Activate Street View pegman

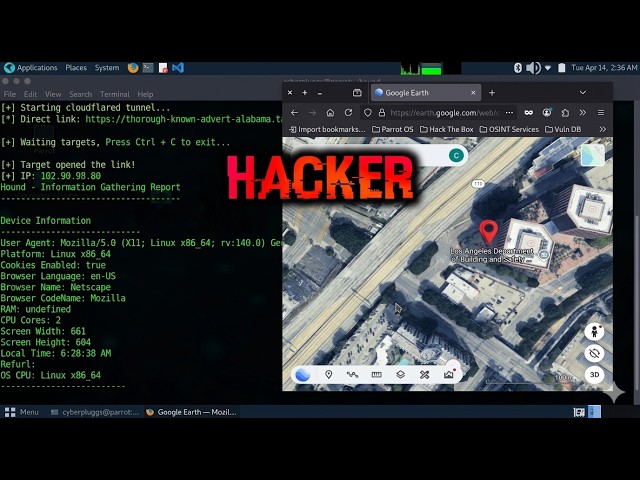pyautogui.click(x=594, y=332)
